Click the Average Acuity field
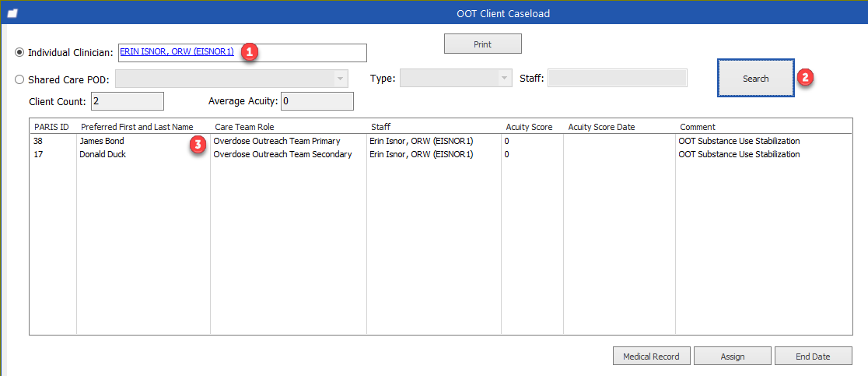868x376 pixels. (317, 101)
